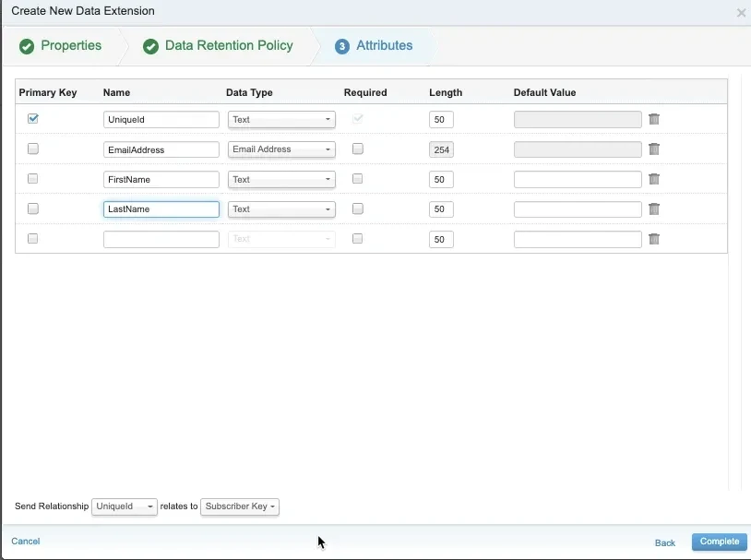Click Default Value field for FirstName
Image resolution: width=751 pixels, height=560 pixels.
[578, 179]
